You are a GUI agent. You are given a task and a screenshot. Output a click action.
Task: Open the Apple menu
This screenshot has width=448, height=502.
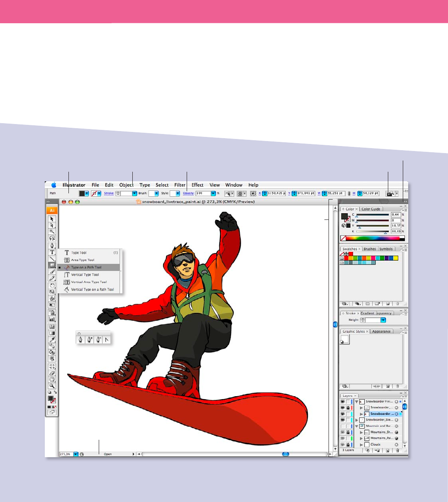pyautogui.click(x=54, y=185)
